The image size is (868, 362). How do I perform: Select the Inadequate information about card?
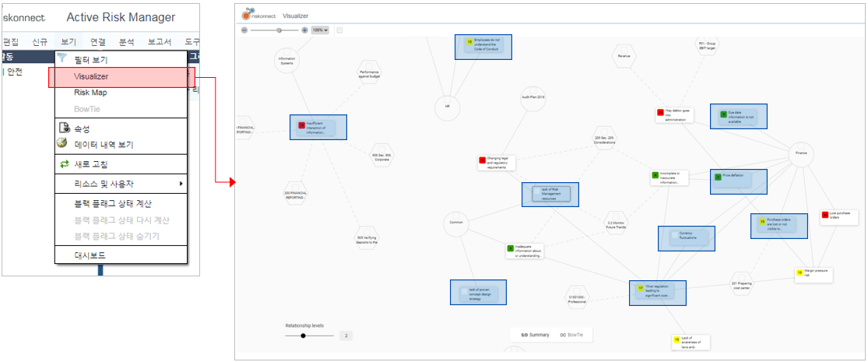click(526, 251)
